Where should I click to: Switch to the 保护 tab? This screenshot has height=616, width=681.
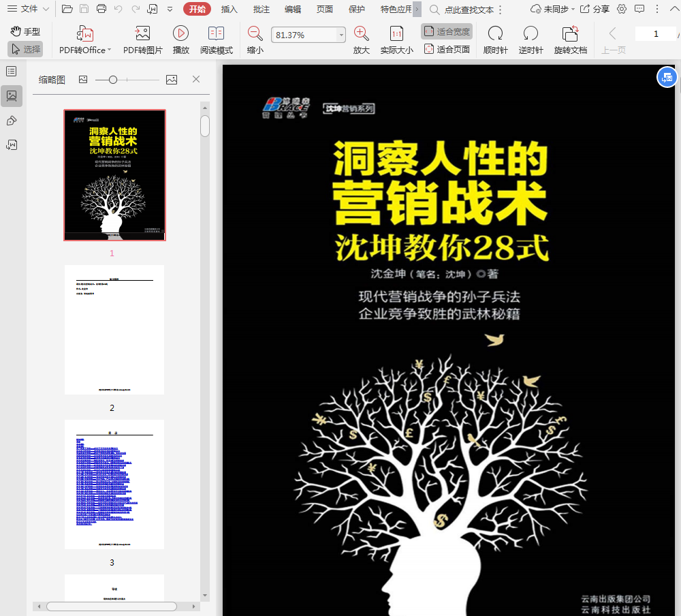[x=357, y=9]
